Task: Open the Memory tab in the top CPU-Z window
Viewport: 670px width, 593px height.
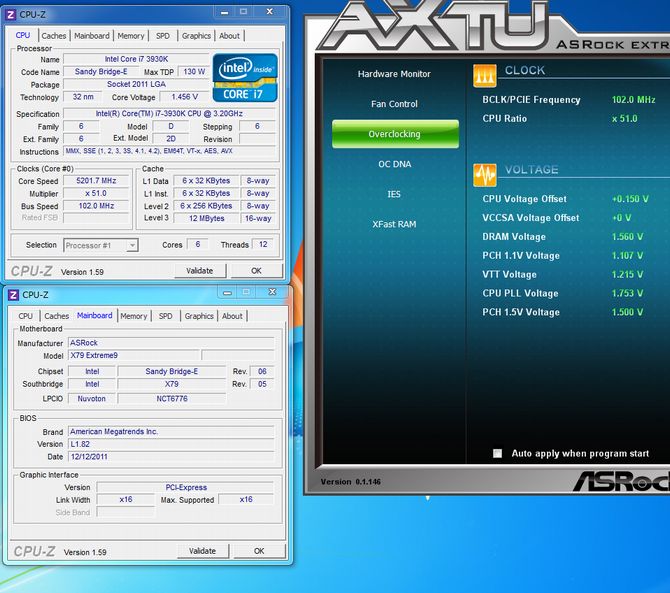Action: tap(131, 36)
